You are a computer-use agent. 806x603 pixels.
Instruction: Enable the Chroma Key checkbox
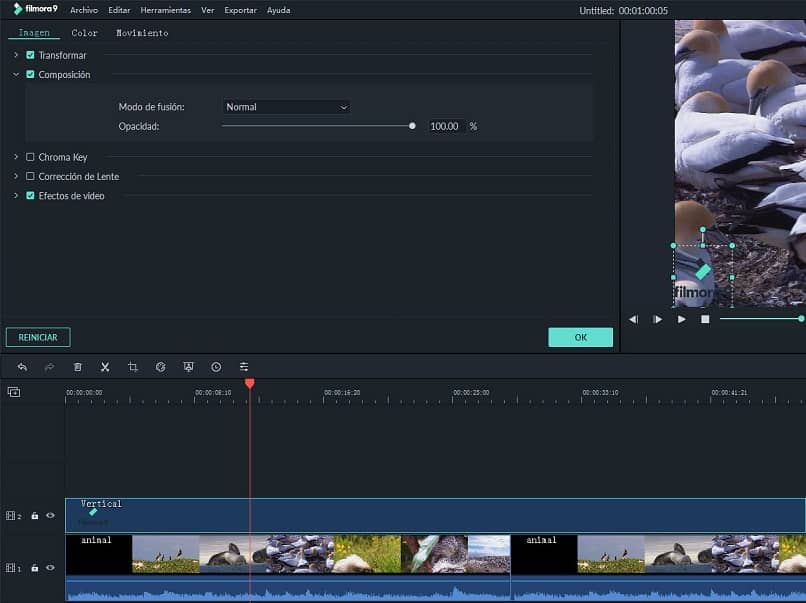click(30, 157)
